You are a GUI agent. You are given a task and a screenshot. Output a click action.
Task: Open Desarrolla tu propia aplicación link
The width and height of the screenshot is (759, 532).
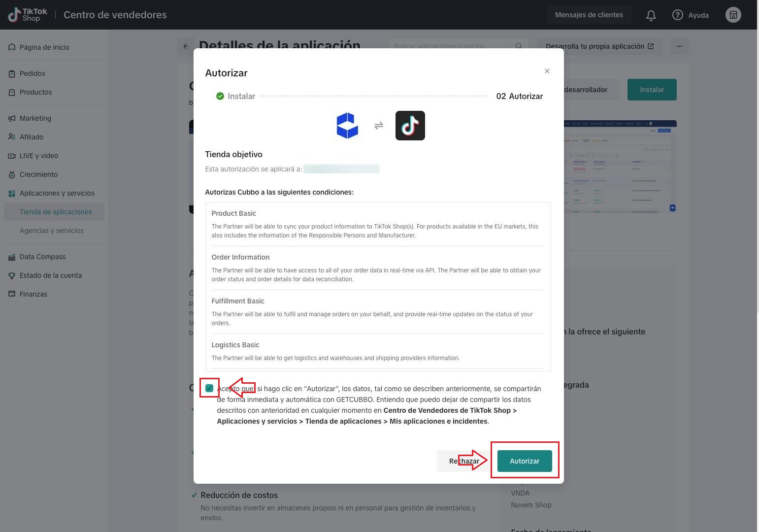coord(599,46)
